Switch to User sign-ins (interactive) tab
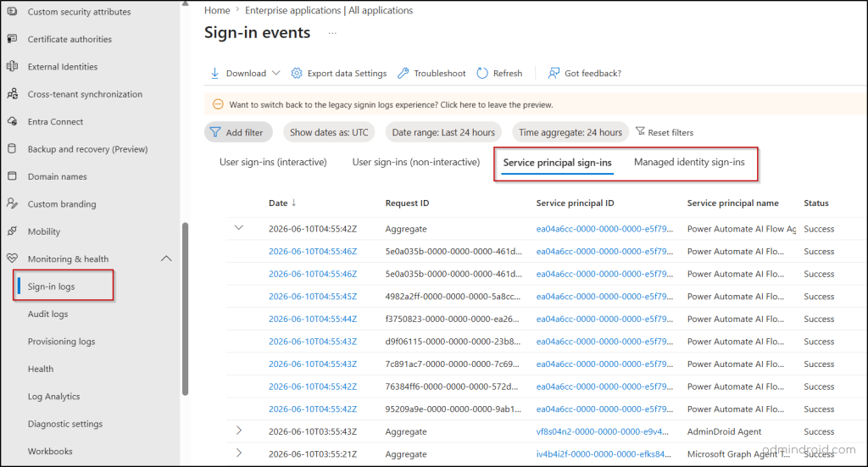 pos(273,162)
